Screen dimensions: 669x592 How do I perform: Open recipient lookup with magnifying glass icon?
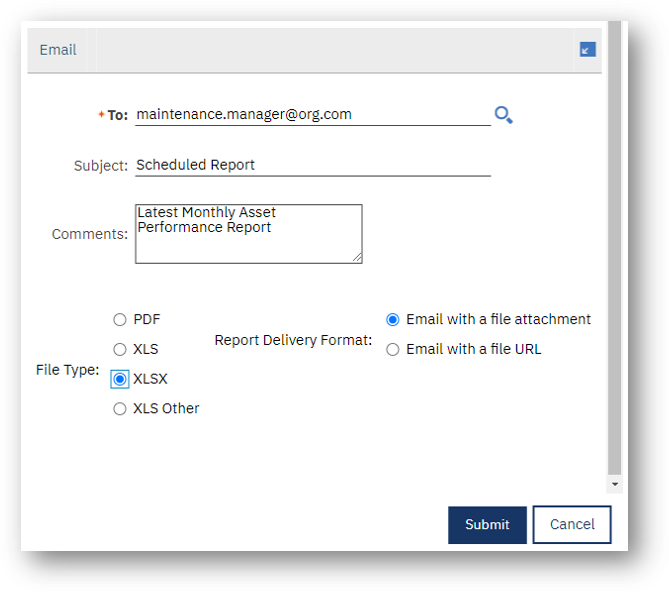tap(503, 115)
